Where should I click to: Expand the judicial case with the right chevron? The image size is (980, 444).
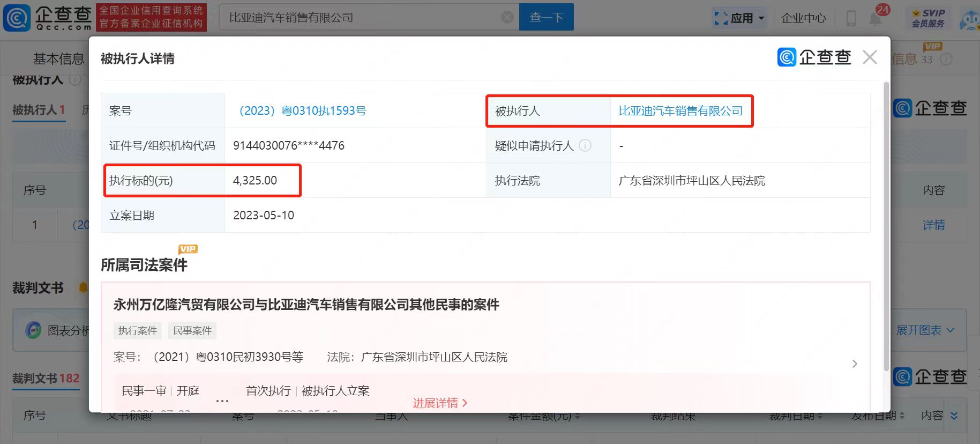[x=855, y=364]
